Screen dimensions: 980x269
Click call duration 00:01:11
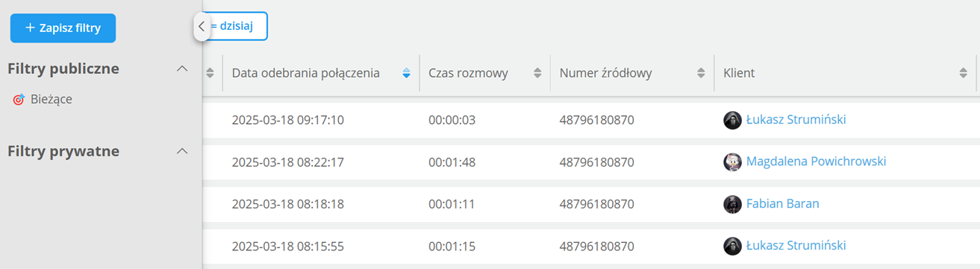pos(452,203)
